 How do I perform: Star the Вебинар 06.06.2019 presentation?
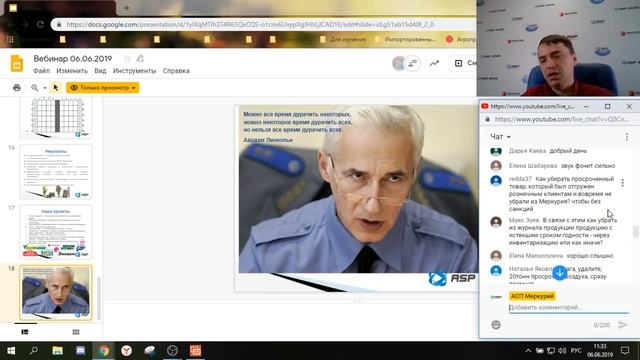[x=127, y=58]
